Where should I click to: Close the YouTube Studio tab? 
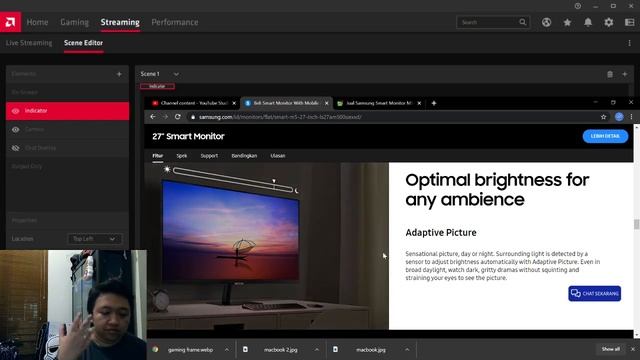tap(234, 103)
